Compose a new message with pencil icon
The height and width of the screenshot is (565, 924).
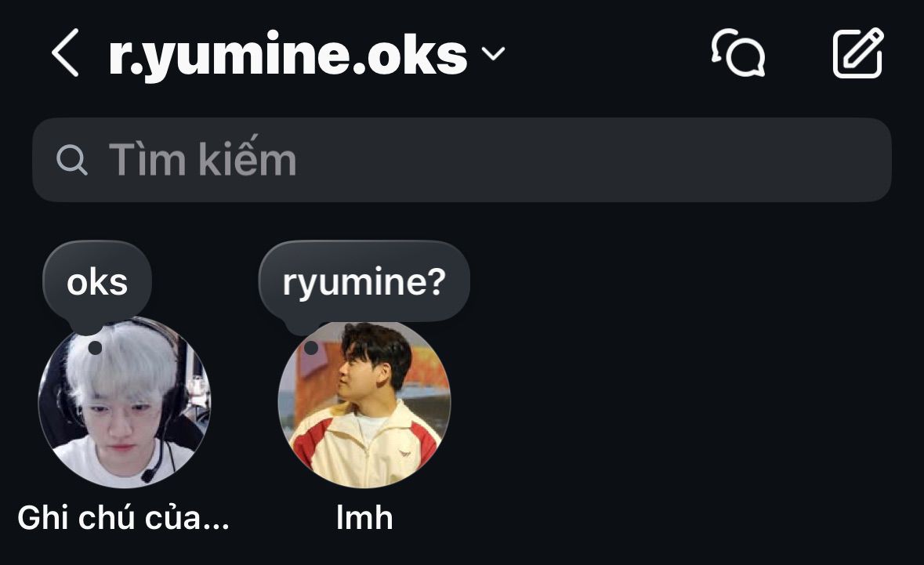(858, 53)
